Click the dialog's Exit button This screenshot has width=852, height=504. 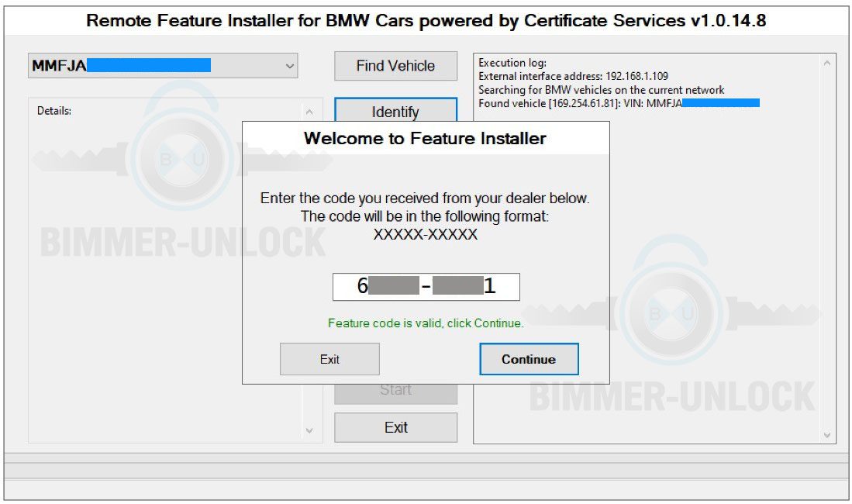(329, 359)
